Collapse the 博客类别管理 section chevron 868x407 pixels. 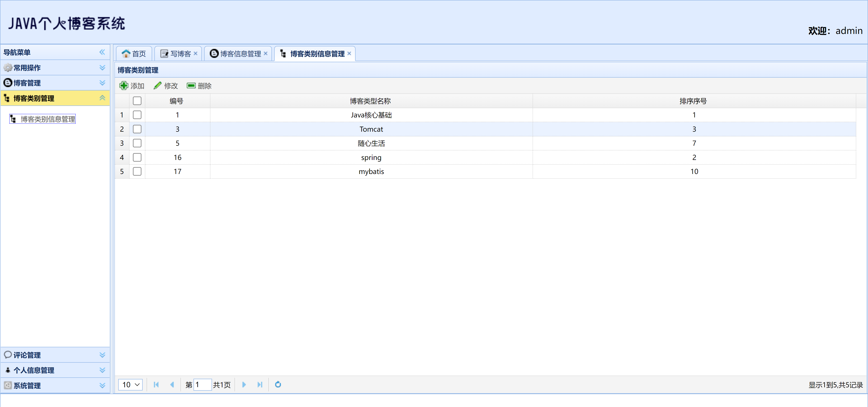tap(102, 98)
